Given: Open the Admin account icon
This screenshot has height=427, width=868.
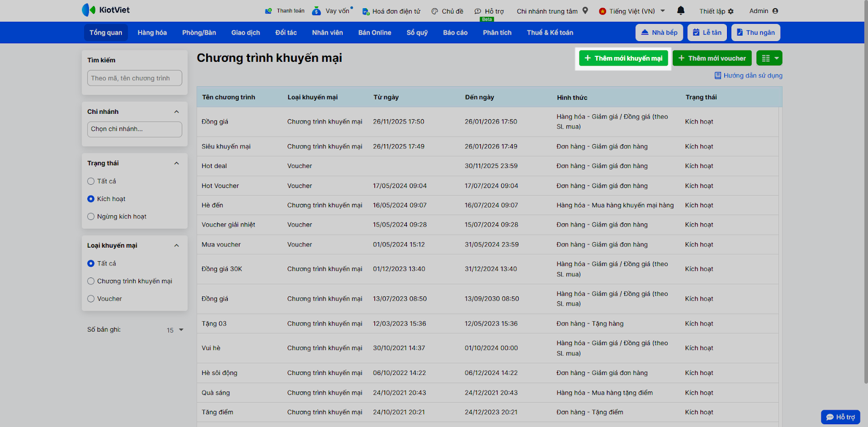Looking at the screenshot, I should (775, 11).
